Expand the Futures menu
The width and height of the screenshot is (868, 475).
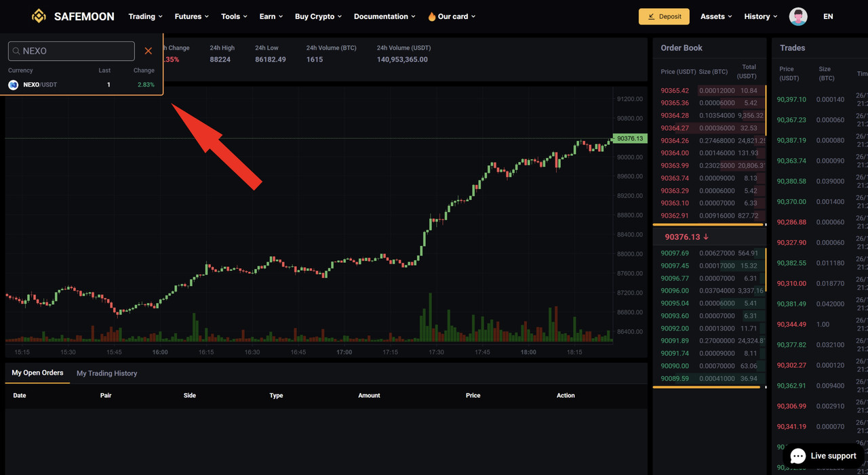click(x=191, y=16)
